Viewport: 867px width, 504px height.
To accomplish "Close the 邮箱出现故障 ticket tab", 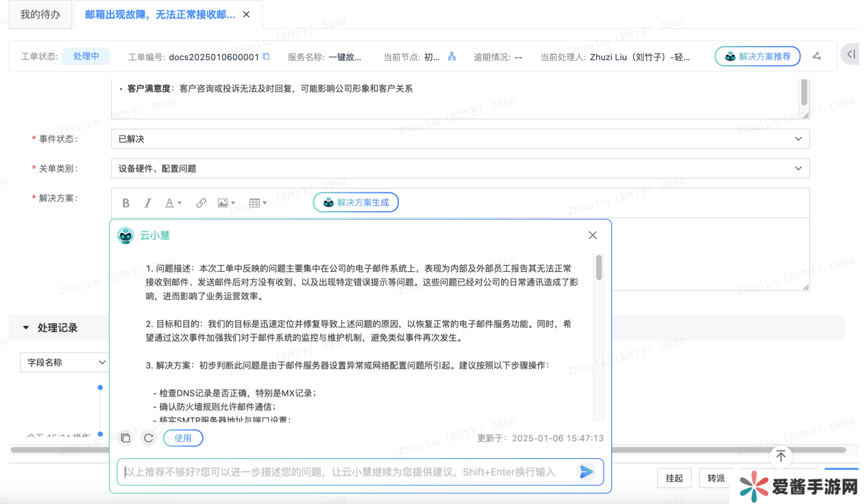I will pos(247,14).
